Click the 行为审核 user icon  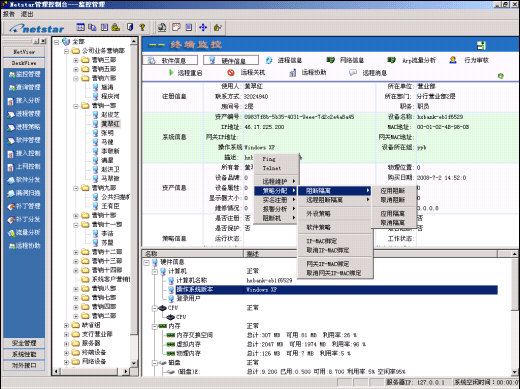(453, 60)
